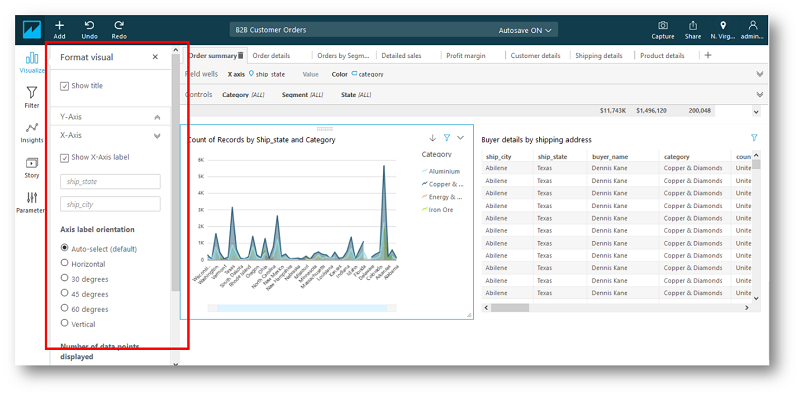Select the 45 degrees orientation option

click(64, 293)
